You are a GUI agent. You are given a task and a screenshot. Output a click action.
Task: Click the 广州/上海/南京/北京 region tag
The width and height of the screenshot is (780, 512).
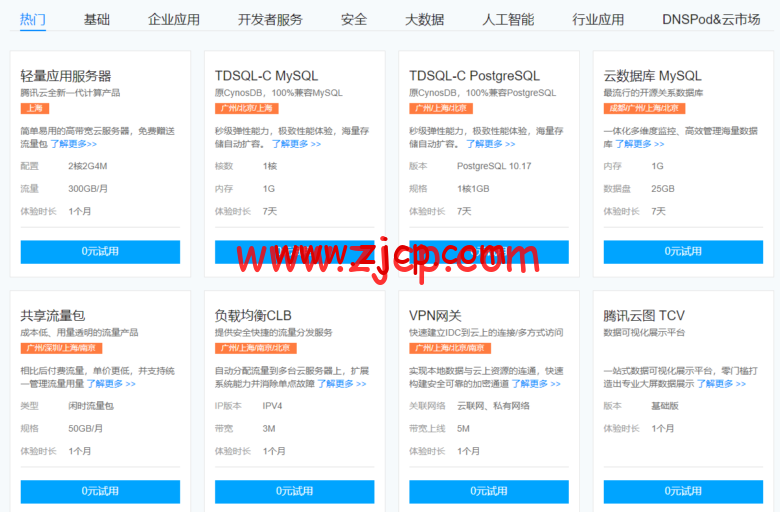point(256,348)
